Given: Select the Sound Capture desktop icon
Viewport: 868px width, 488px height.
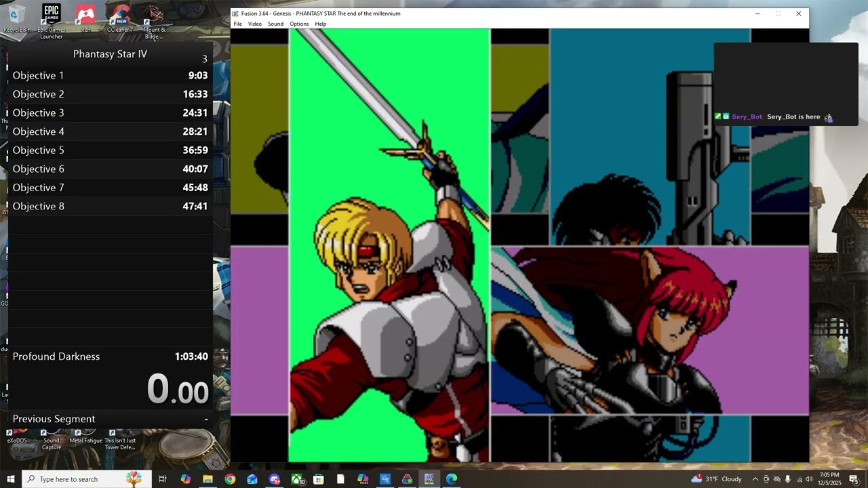Looking at the screenshot, I should tap(52, 439).
